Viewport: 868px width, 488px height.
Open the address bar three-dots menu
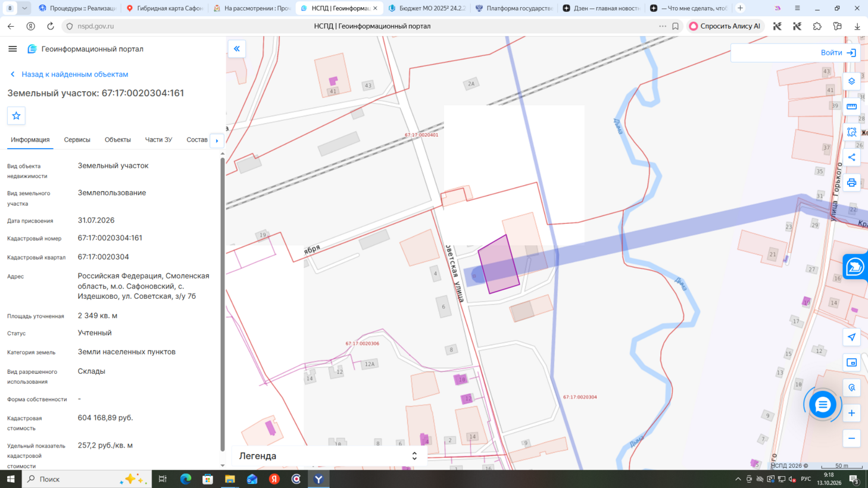[663, 26]
